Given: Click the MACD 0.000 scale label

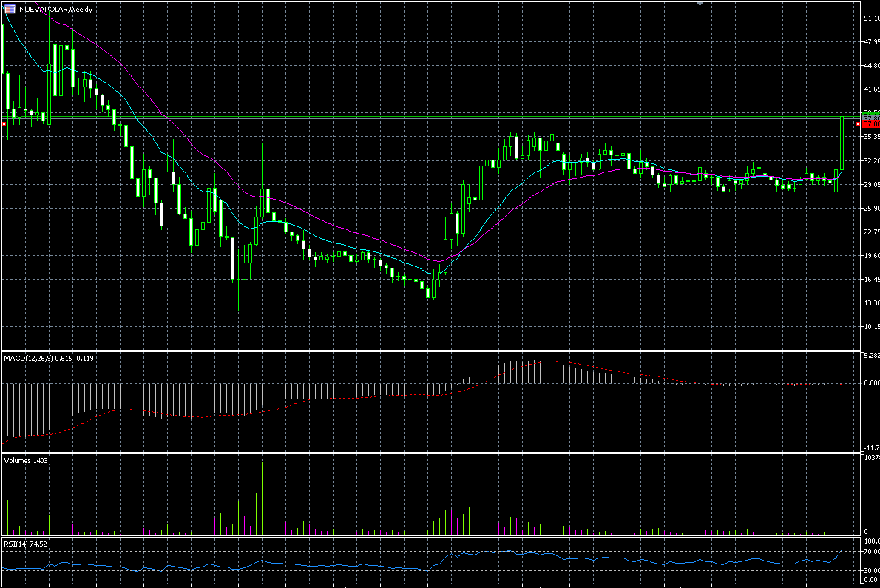Looking at the screenshot, I should coord(870,383).
